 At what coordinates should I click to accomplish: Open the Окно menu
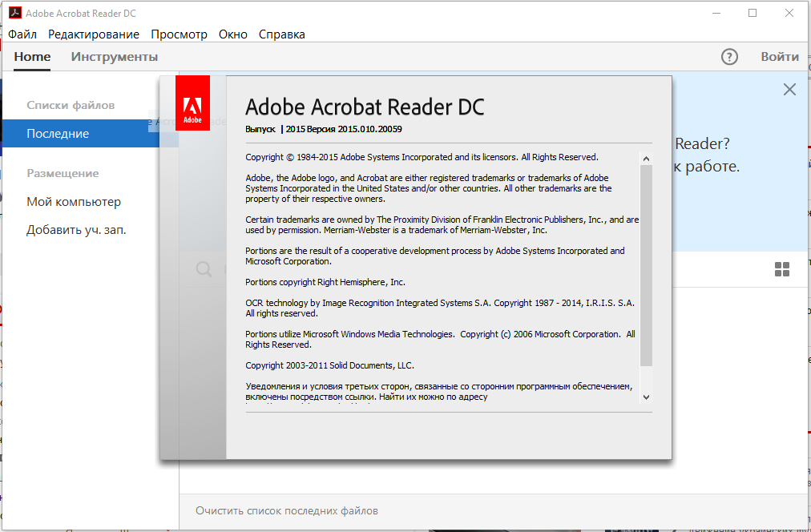click(x=232, y=34)
